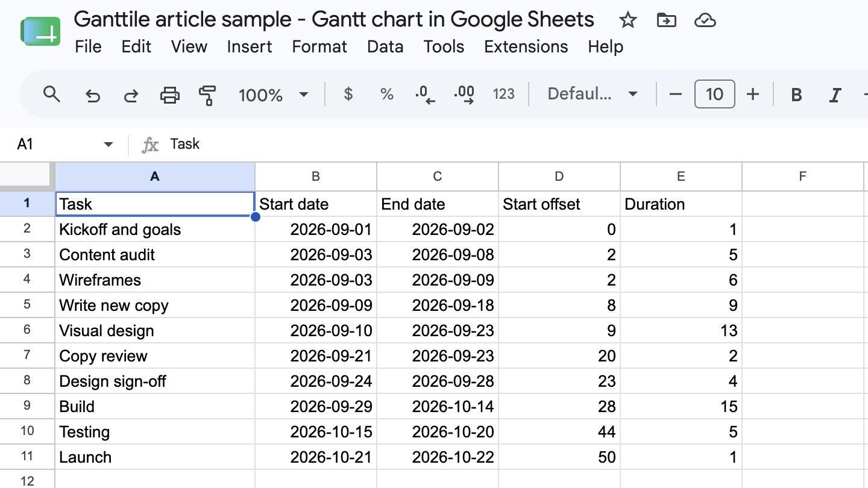Image resolution: width=868 pixels, height=488 pixels.
Task: Click the document title to rename
Action: [x=334, y=19]
